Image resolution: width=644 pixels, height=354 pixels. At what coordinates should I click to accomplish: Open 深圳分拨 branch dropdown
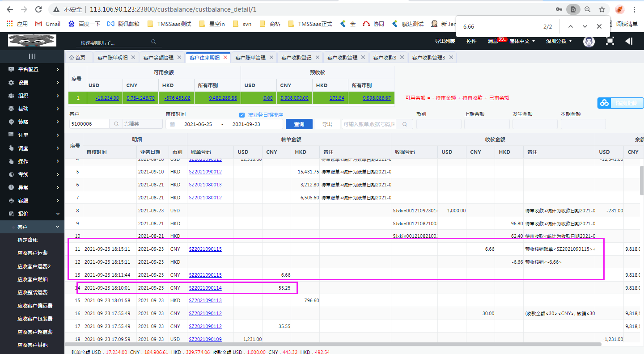[559, 41]
